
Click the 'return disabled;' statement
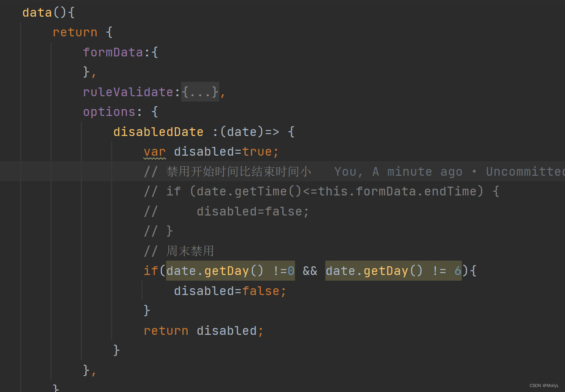tap(204, 331)
